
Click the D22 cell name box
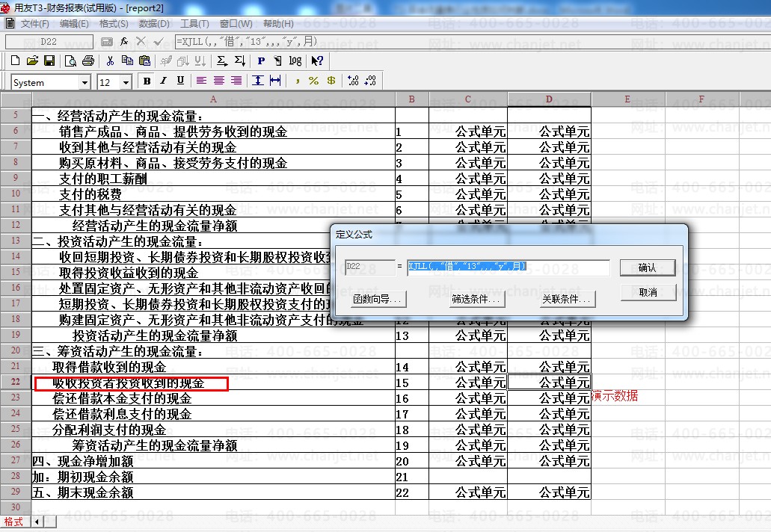point(49,42)
